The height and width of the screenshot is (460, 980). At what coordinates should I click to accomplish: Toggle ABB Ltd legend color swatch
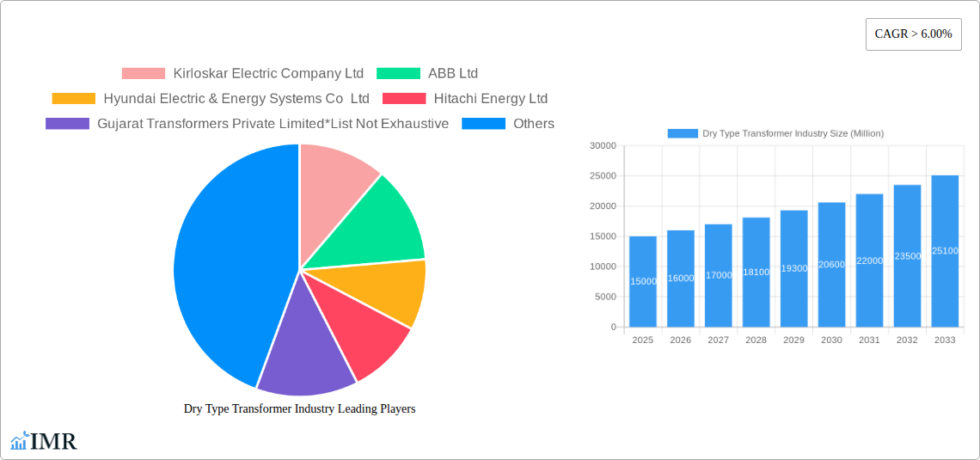coord(398,73)
